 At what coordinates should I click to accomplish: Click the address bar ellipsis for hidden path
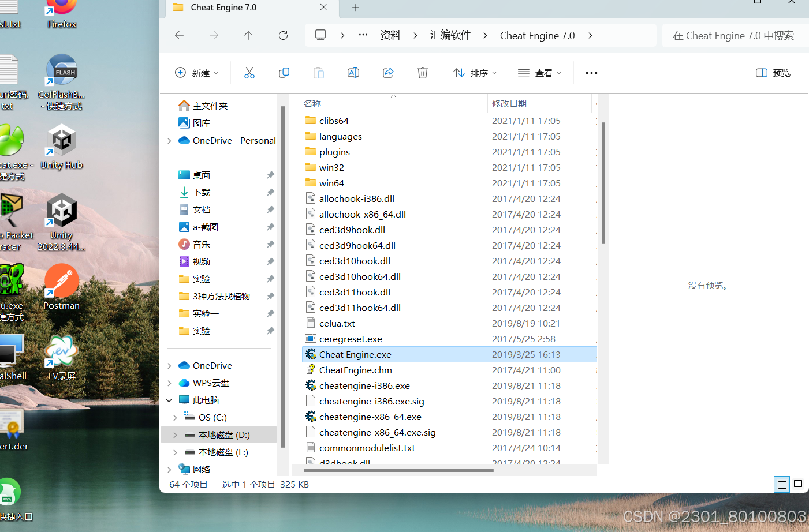coord(363,35)
